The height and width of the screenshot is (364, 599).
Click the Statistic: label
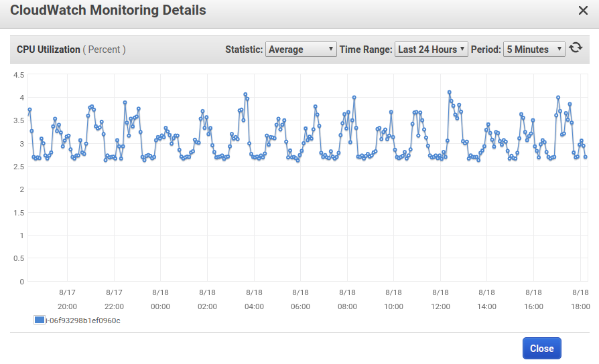(x=244, y=50)
